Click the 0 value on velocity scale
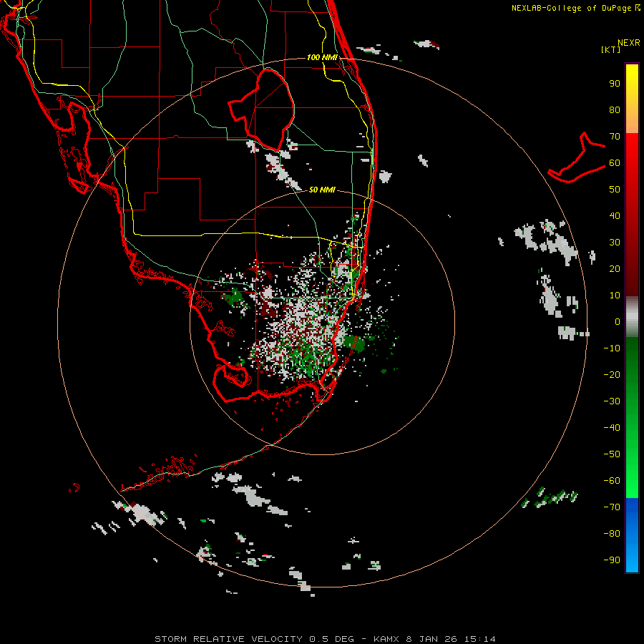 pos(618,322)
